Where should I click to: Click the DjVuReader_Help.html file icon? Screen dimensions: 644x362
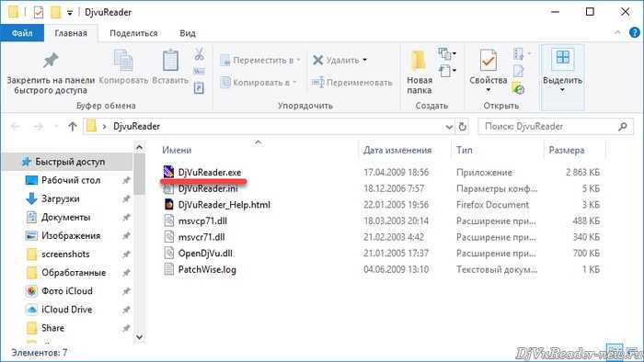click(168, 204)
